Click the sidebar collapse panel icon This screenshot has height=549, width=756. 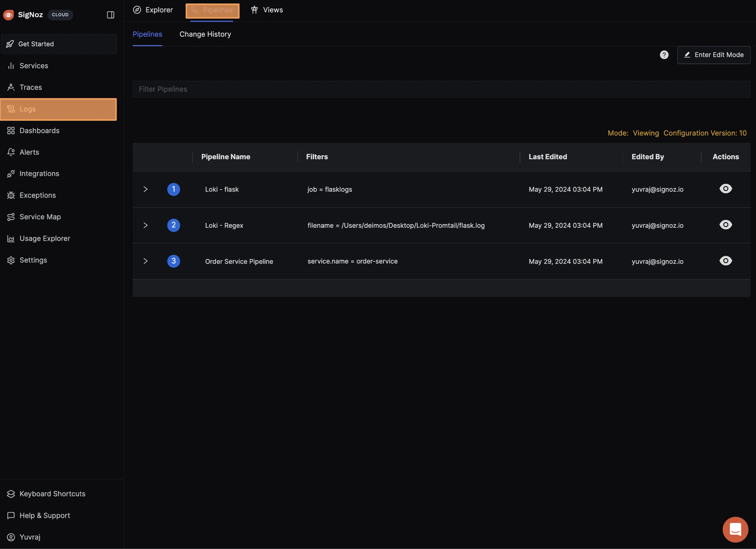[110, 15]
